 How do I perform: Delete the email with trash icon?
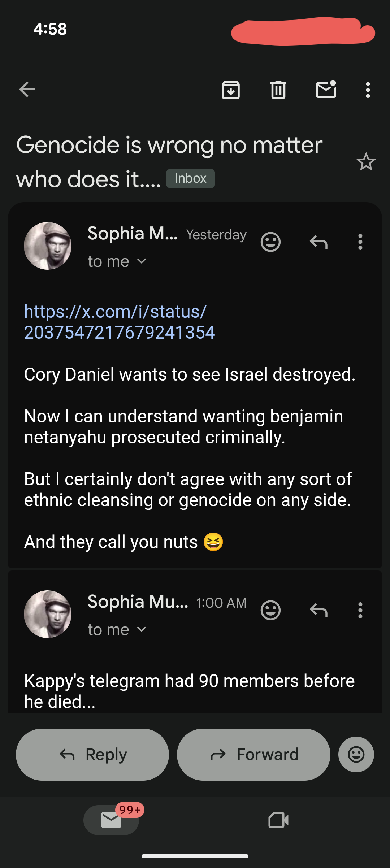278,90
